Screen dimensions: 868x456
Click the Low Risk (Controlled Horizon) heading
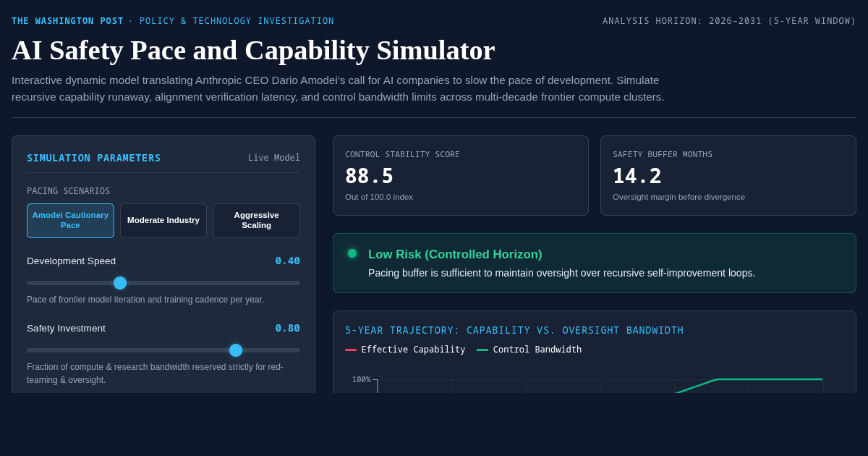[455, 255]
